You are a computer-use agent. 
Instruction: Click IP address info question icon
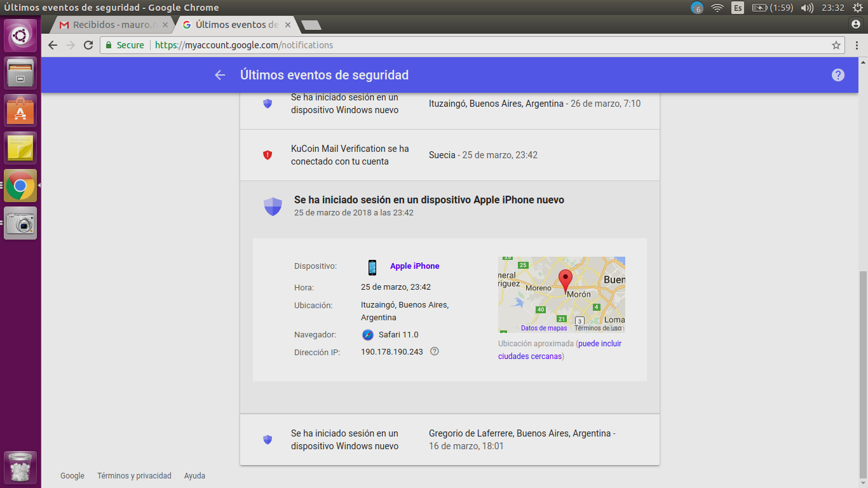[x=435, y=351]
